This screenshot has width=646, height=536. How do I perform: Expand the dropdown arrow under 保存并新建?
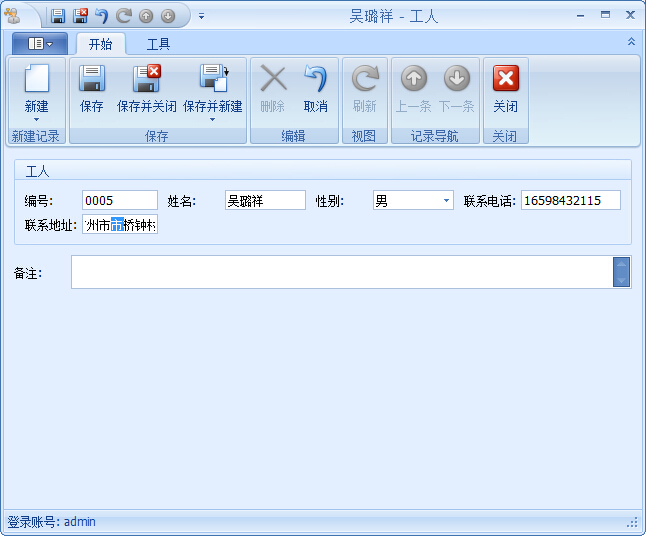click(x=212, y=120)
